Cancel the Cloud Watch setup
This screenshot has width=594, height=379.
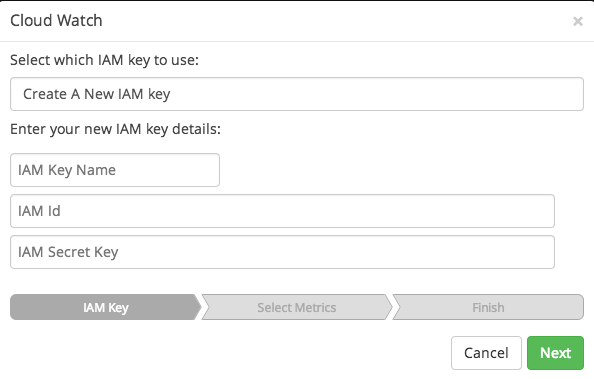[x=486, y=353]
